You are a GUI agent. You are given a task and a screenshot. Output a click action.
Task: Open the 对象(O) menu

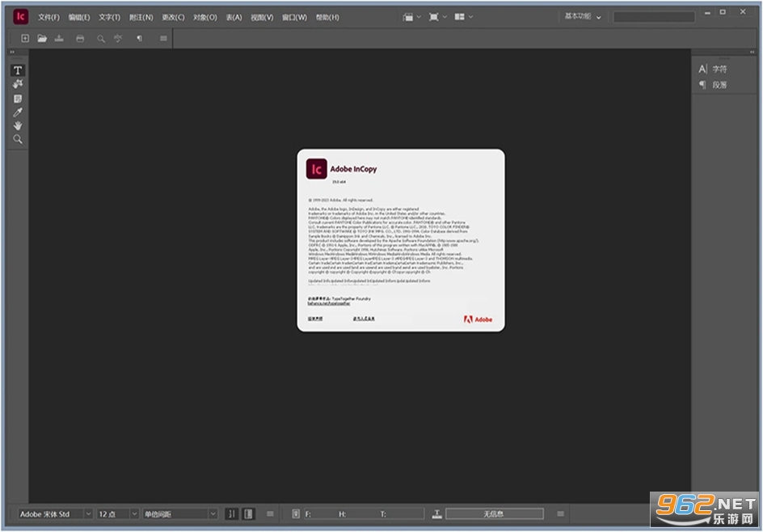click(204, 17)
